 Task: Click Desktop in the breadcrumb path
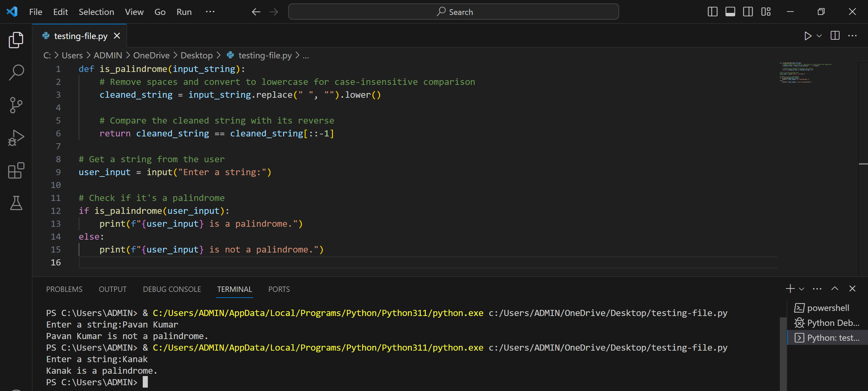[x=197, y=55]
